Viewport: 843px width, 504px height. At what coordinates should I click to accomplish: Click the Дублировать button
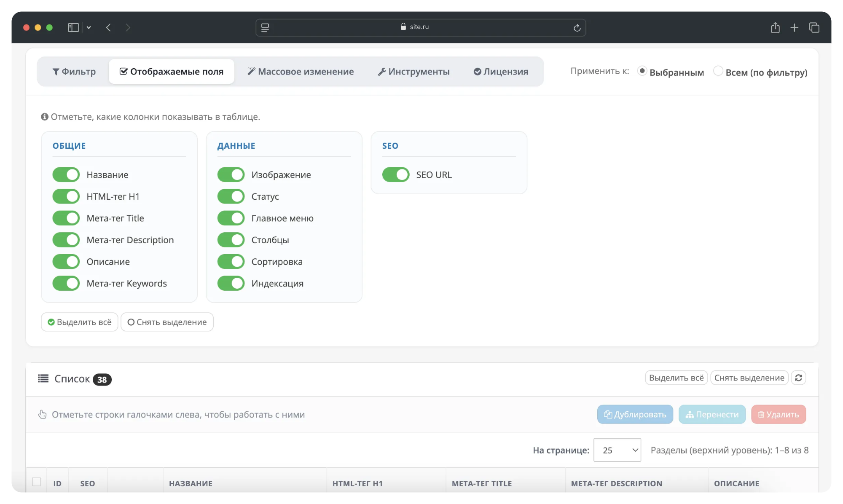click(x=635, y=414)
